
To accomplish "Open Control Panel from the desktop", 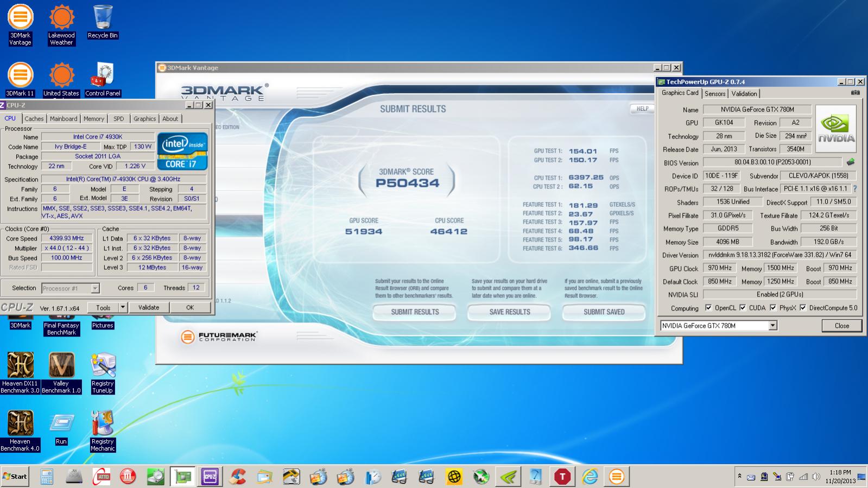I will click(103, 79).
